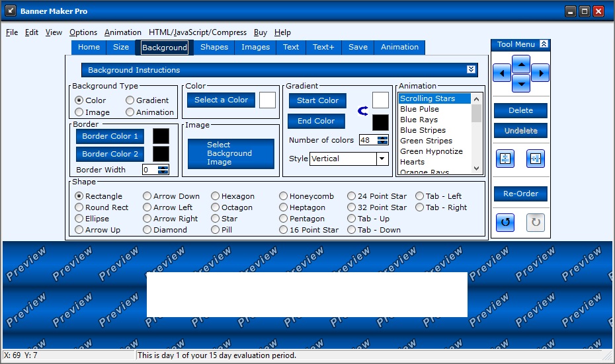Click the Border Color 1 button

coord(110,136)
